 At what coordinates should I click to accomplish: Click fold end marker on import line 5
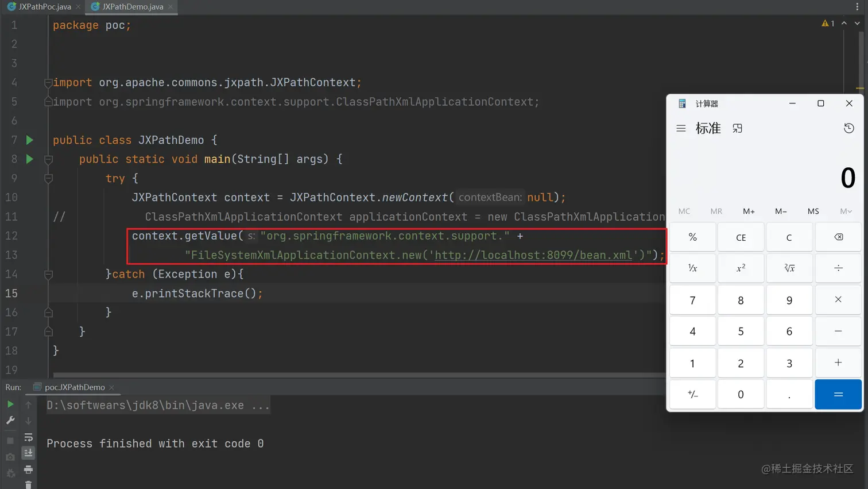(48, 102)
